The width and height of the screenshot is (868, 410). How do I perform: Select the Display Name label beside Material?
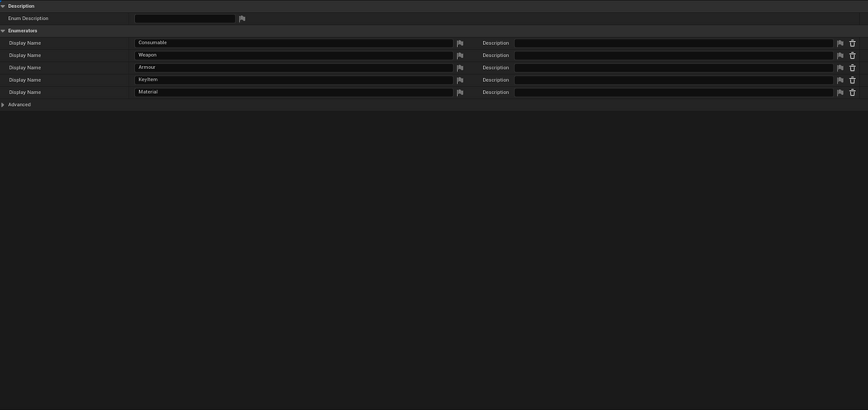tap(25, 92)
